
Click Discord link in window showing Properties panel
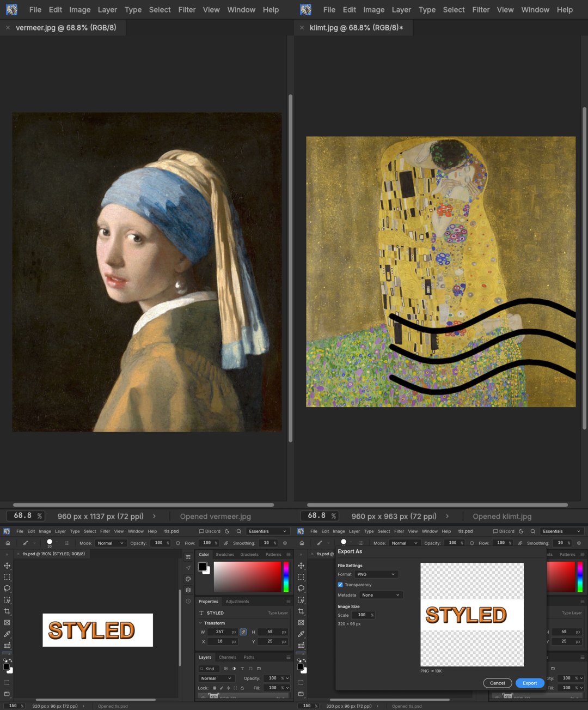coord(210,531)
